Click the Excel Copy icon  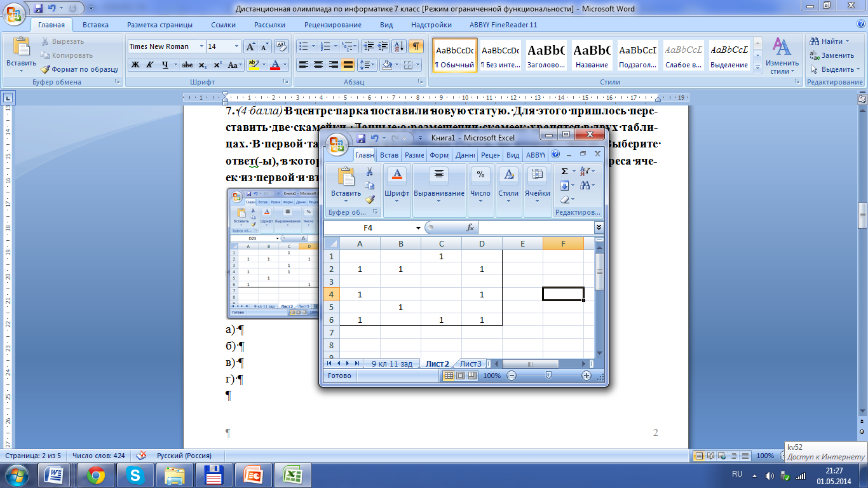point(369,186)
